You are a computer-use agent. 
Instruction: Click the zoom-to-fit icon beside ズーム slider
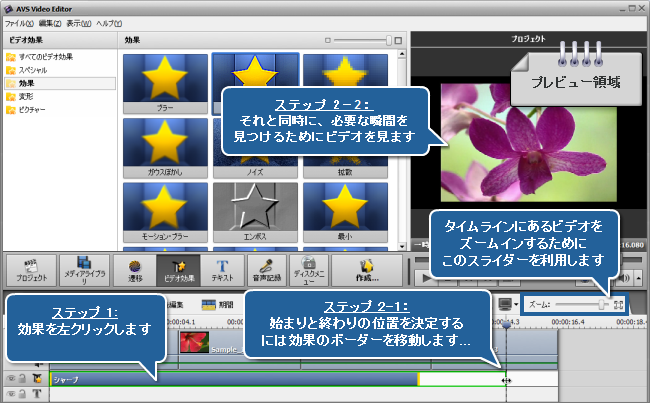(x=618, y=305)
